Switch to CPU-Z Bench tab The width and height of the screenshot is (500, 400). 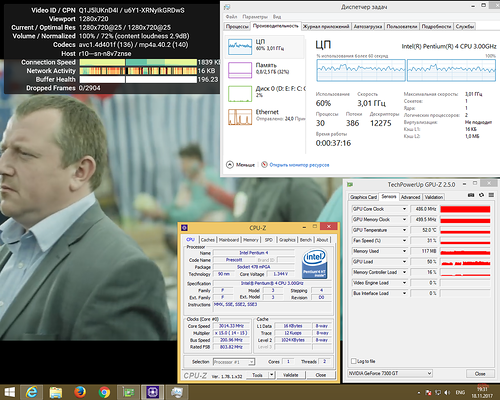[x=305, y=240]
